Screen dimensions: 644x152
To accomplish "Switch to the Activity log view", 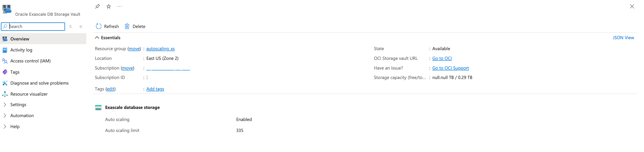I will click(x=21, y=50).
